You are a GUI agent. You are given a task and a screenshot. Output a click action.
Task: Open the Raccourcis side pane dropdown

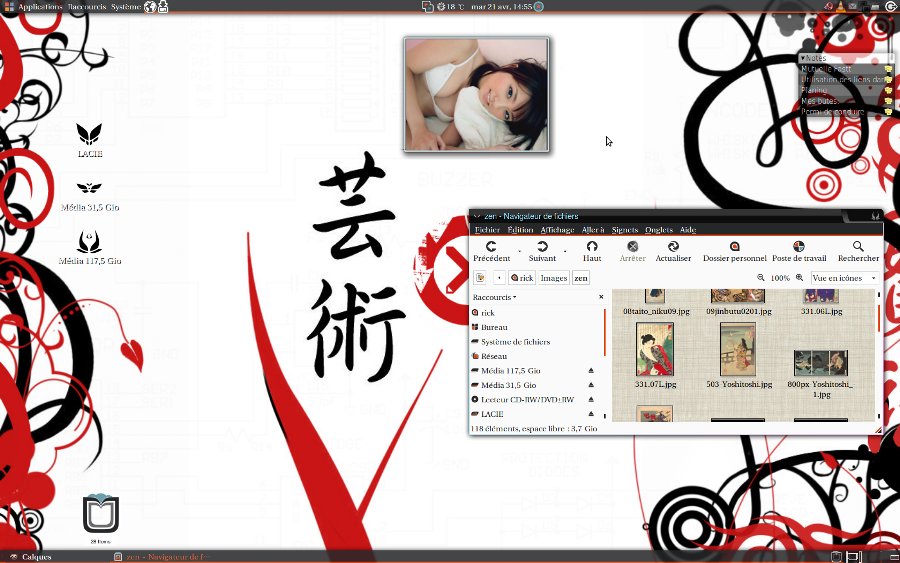(494, 297)
